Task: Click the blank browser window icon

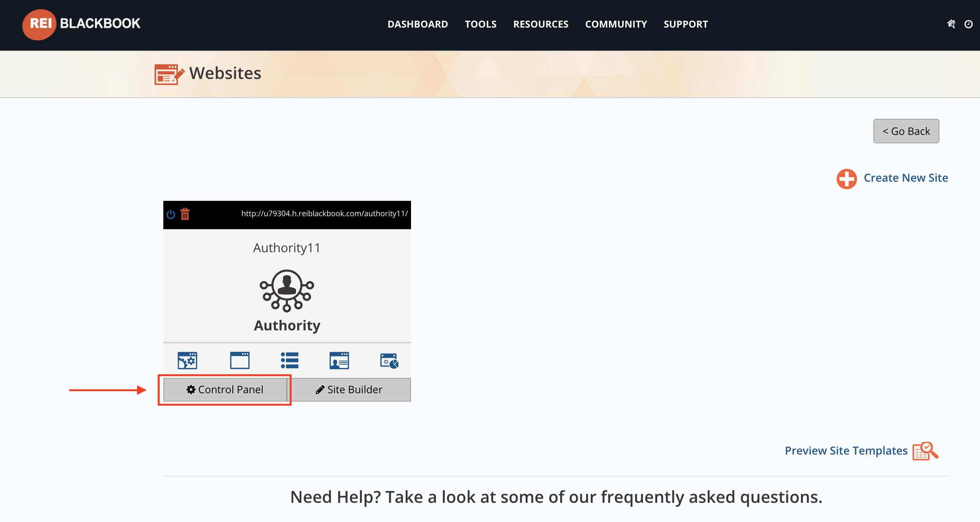Action: point(240,360)
